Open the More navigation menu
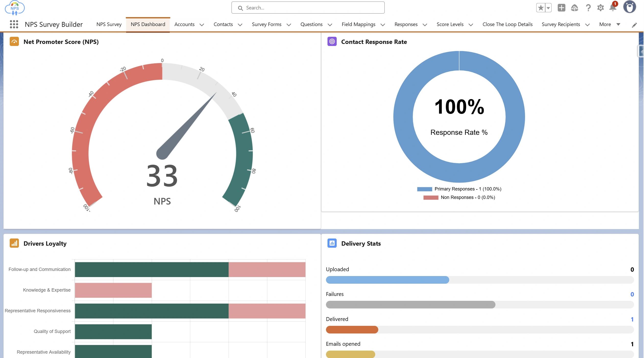Image resolution: width=644 pixels, height=358 pixels. point(610,24)
